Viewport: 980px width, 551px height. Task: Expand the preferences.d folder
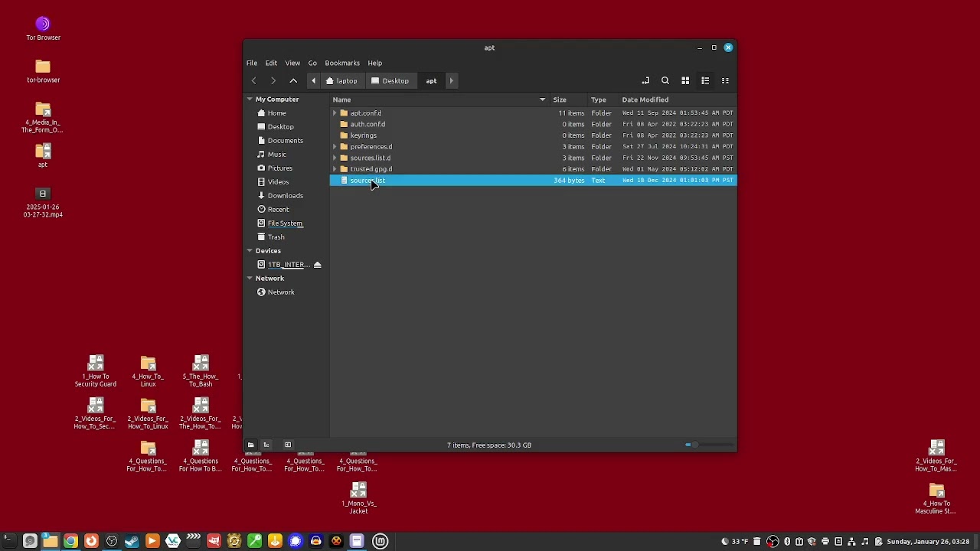click(x=335, y=147)
